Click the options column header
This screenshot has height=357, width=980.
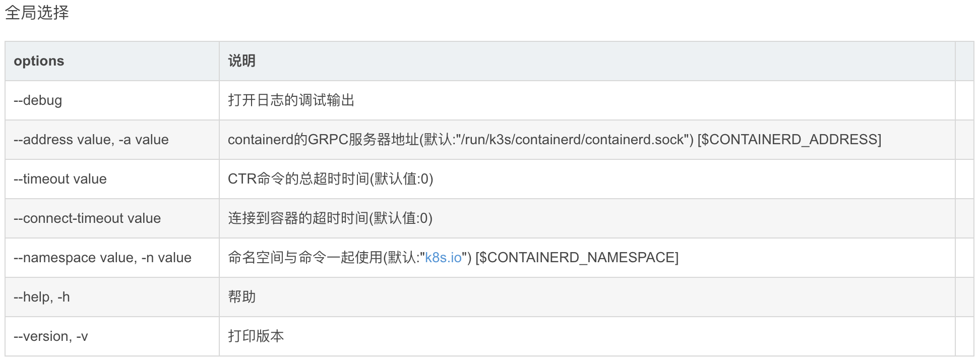click(39, 61)
